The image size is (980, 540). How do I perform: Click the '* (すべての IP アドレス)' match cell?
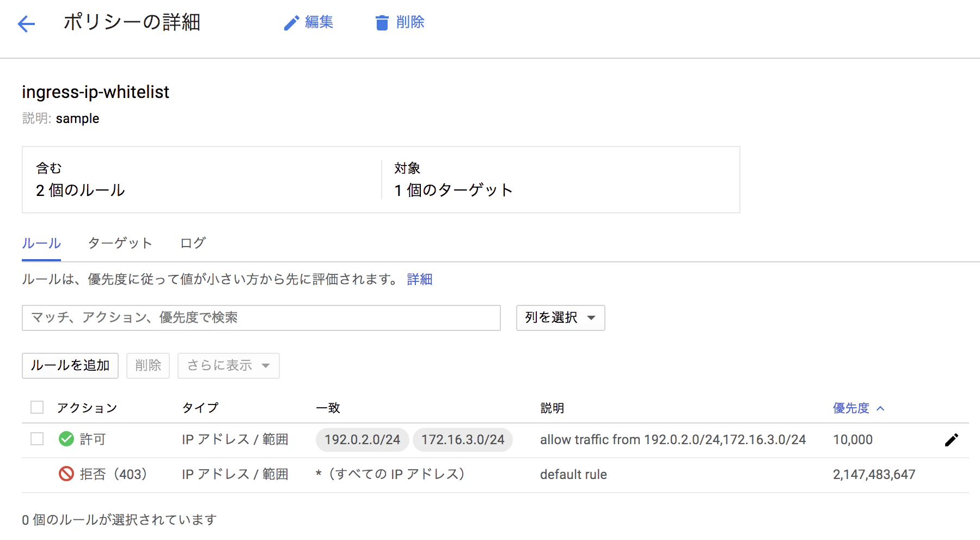tap(390, 474)
